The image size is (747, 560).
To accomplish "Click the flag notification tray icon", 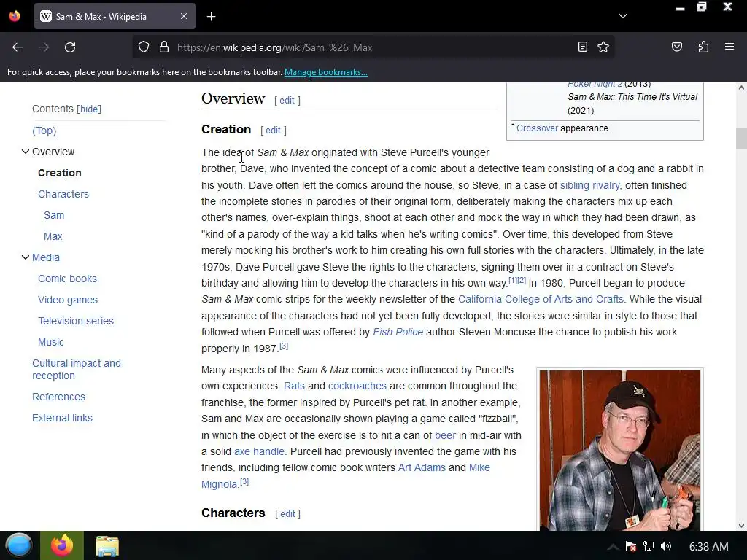I will [631, 546].
